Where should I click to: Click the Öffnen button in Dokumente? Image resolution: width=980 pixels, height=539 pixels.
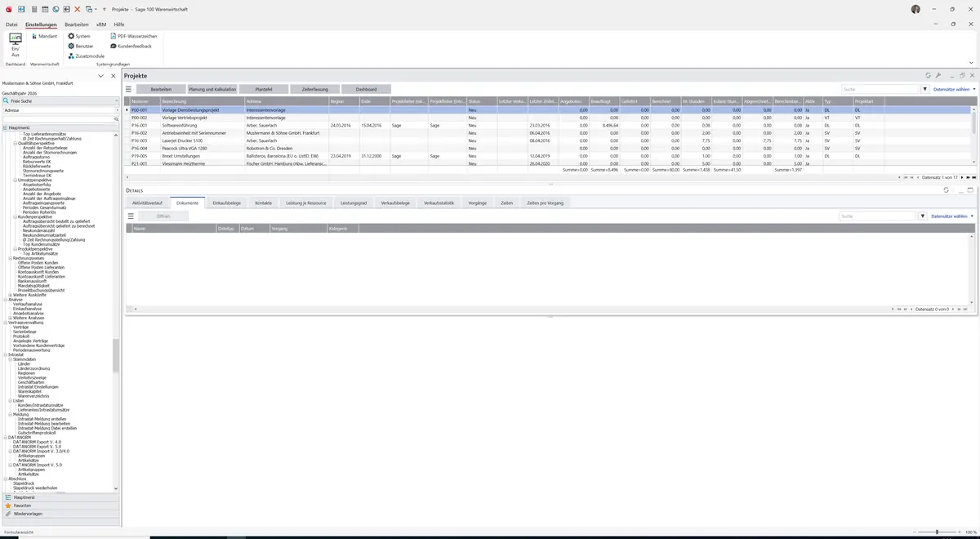click(x=163, y=216)
